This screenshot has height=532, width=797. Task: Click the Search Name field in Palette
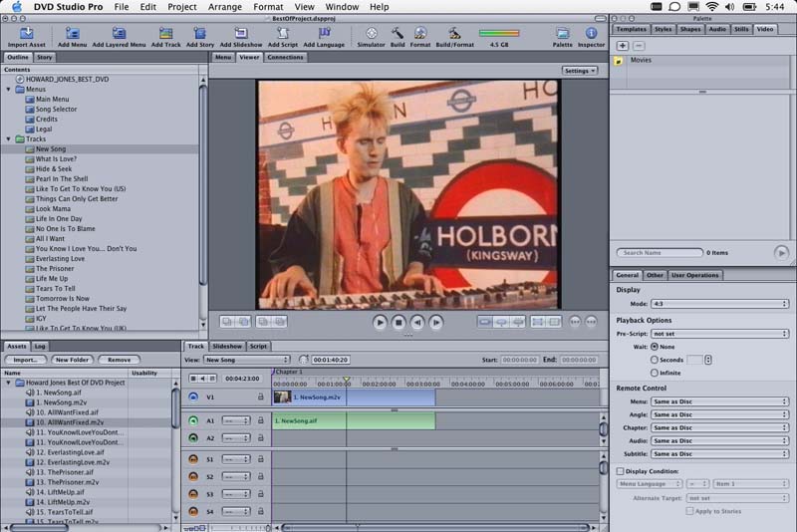[x=660, y=252]
